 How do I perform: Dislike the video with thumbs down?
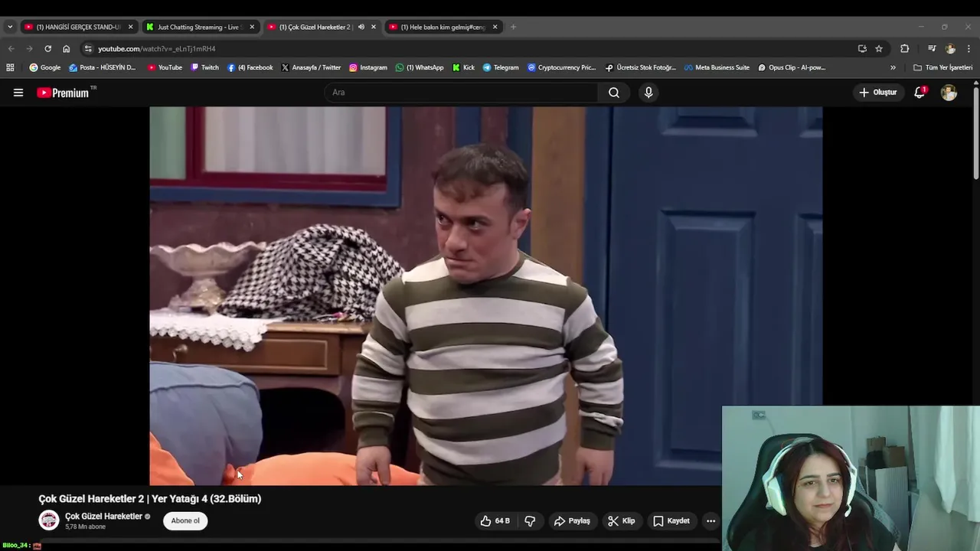(530, 521)
